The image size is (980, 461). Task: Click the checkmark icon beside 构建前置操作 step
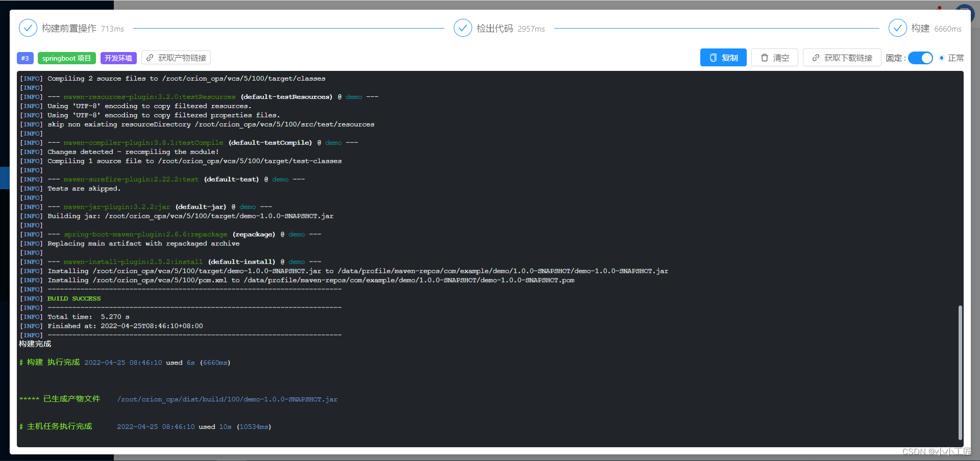tap(28, 28)
